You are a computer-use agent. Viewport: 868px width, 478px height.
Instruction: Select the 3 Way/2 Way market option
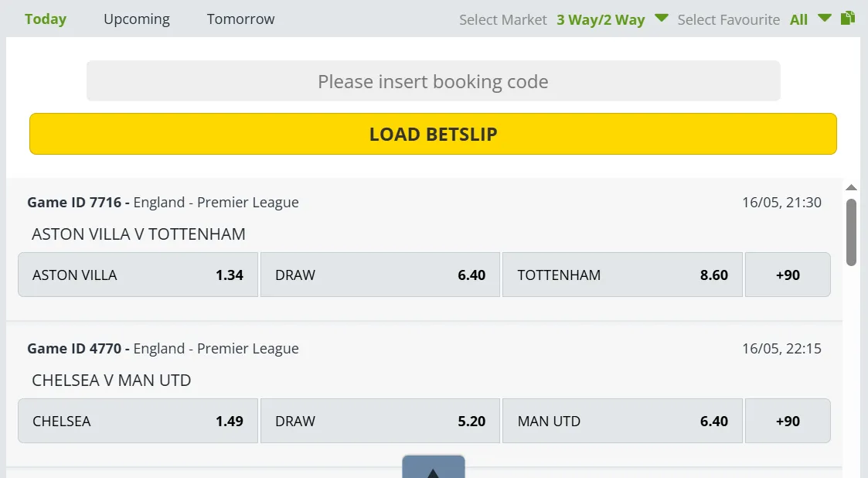(x=601, y=20)
